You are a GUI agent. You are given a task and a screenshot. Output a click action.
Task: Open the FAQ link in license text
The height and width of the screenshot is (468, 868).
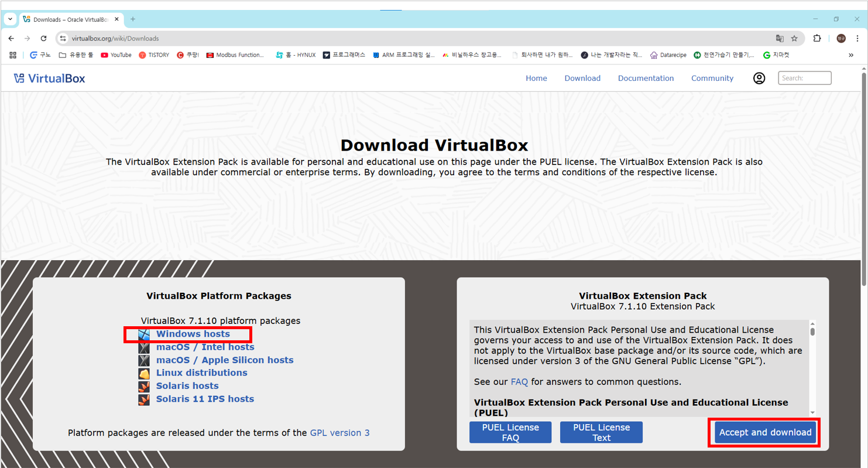pyautogui.click(x=519, y=382)
